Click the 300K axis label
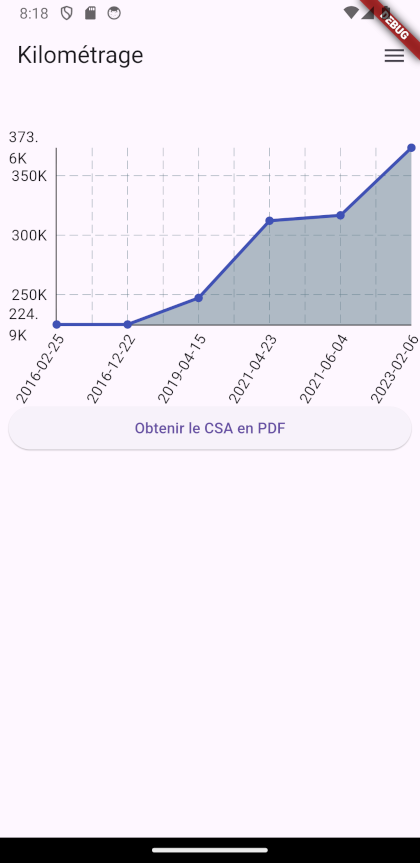The image size is (420, 863). (x=30, y=236)
